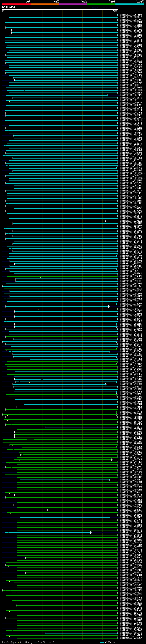Click the alignment bar of UniRef100_B7FKC2
Image resolution: width=146 pixels, height=644 pixels.
(57, 306)
